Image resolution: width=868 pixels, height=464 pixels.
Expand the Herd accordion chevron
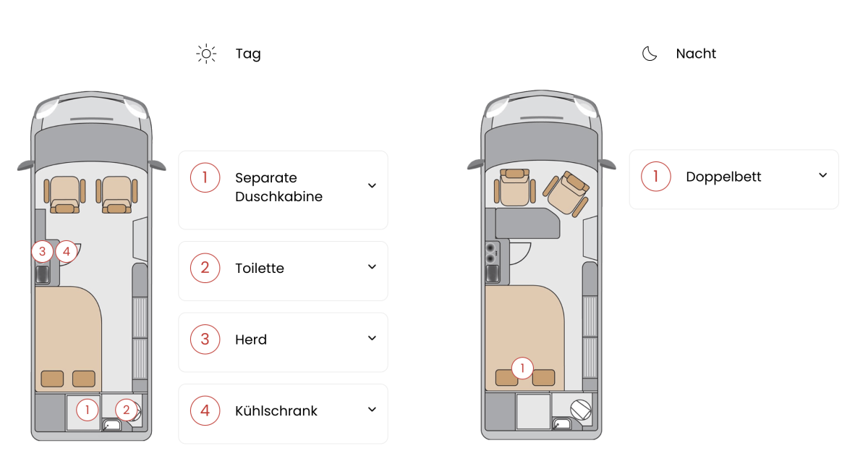[372, 338]
